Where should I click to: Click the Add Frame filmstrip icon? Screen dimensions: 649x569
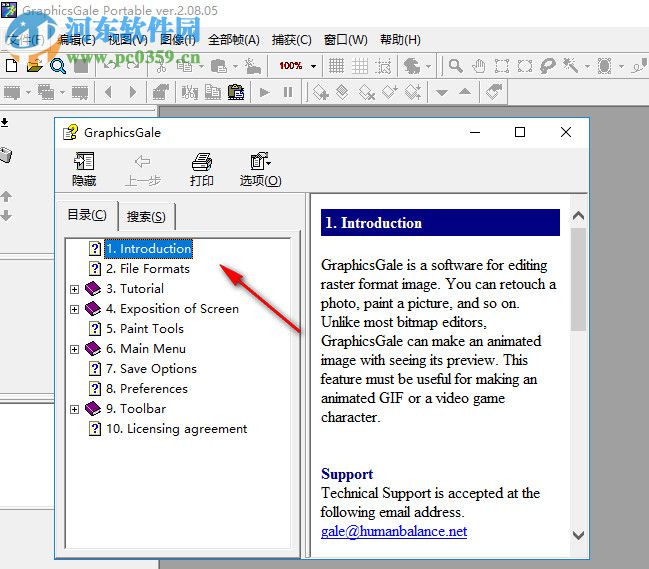point(12,92)
